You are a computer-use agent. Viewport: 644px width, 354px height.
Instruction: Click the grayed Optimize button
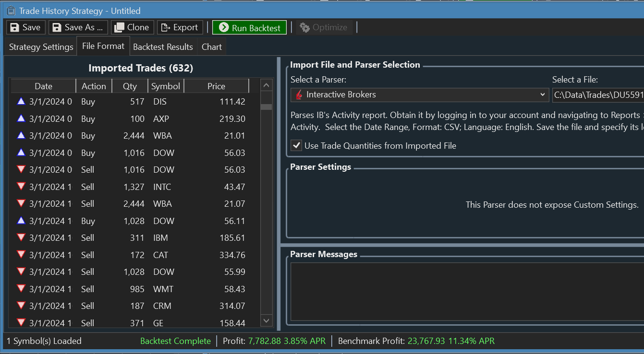(x=324, y=27)
